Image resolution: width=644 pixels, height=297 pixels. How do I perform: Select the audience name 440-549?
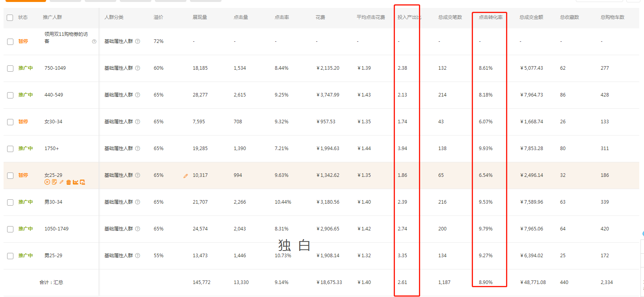[x=54, y=95]
